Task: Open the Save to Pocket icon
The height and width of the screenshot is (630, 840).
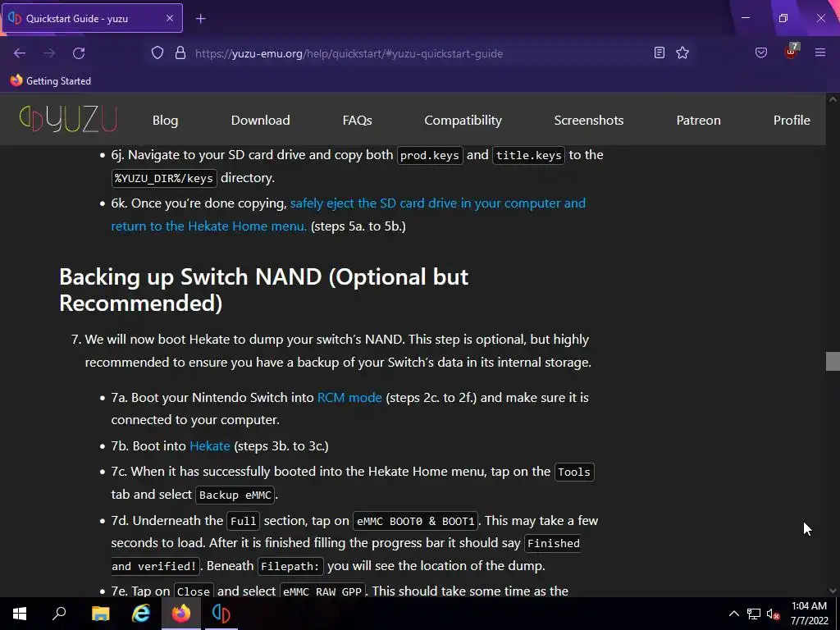Action: tap(761, 52)
